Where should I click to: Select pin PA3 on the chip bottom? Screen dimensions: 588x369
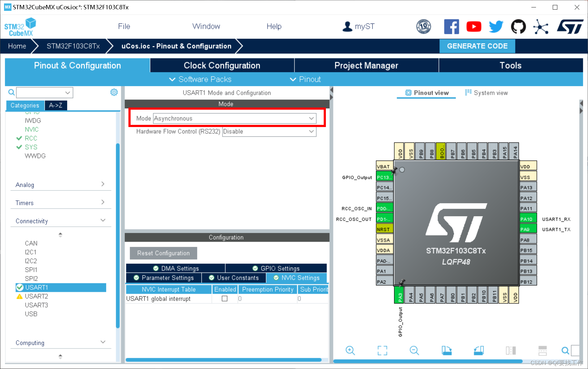[x=400, y=295]
